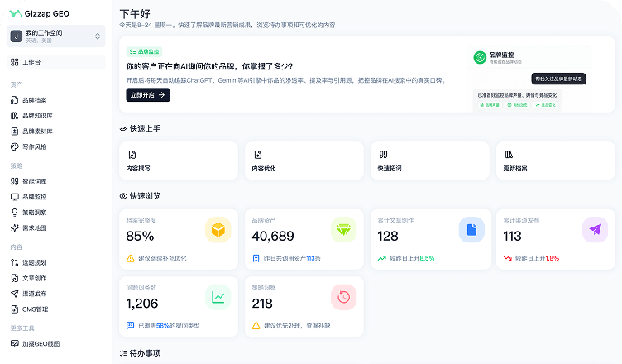The image size is (622, 364).
Task: Click the 85% completeness value
Action: pyautogui.click(x=140, y=236)
